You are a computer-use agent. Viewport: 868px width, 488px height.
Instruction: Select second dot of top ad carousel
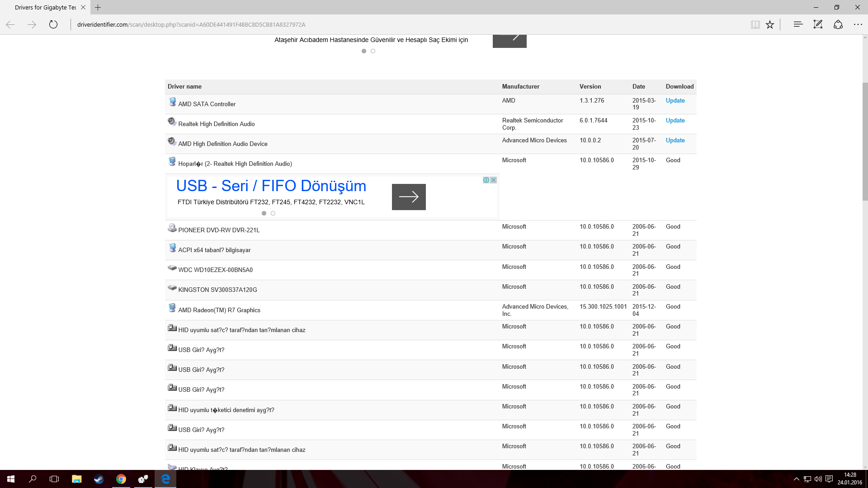coord(373,51)
